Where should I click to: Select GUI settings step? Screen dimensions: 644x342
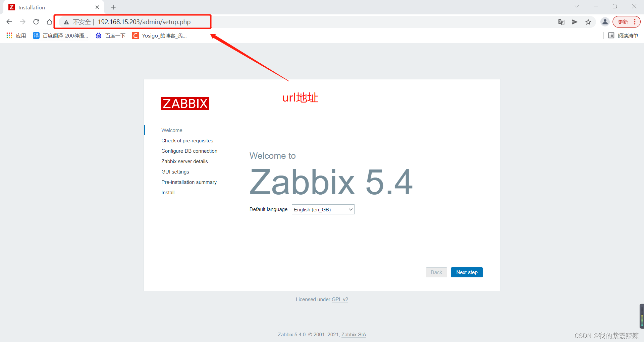[x=175, y=172]
